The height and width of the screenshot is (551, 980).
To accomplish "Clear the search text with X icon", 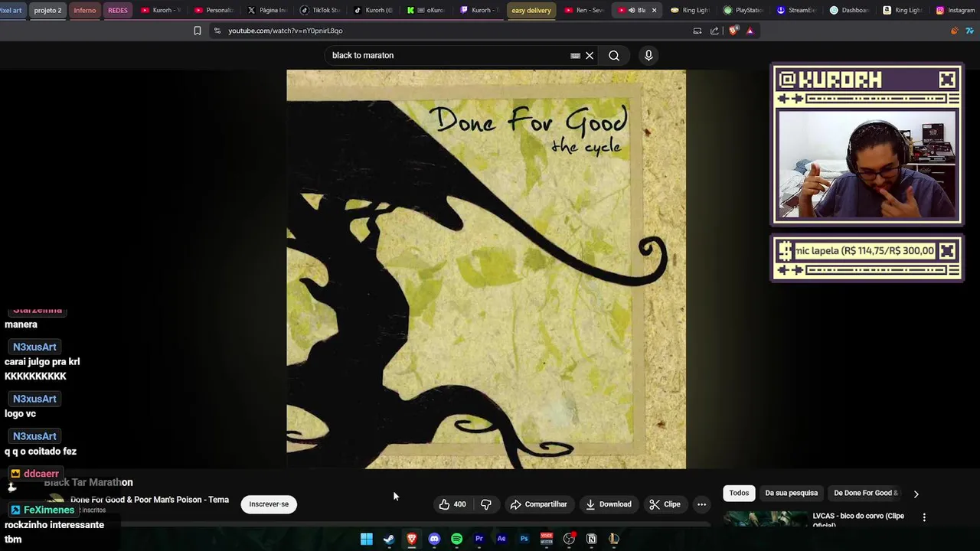I will click(x=590, y=56).
